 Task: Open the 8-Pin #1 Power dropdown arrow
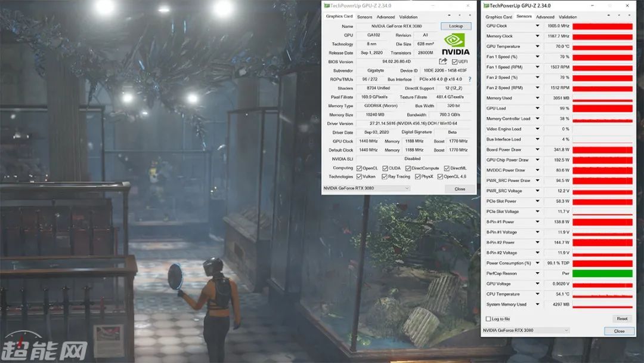coord(537,222)
